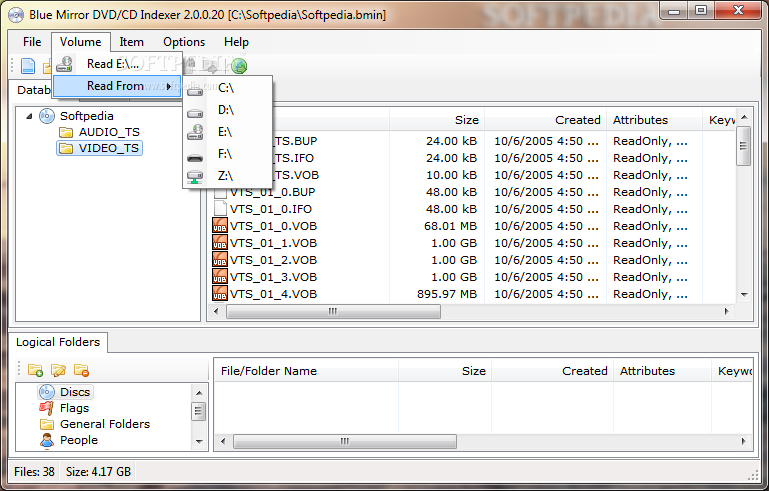769x491 pixels.
Task: Click the D:\ hard drive icon
Action: click(195, 113)
